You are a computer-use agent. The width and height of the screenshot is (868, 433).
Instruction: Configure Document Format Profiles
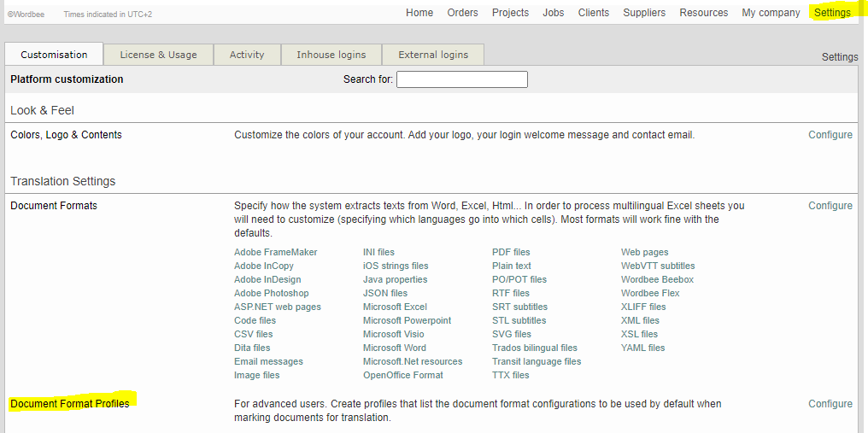[x=830, y=404]
